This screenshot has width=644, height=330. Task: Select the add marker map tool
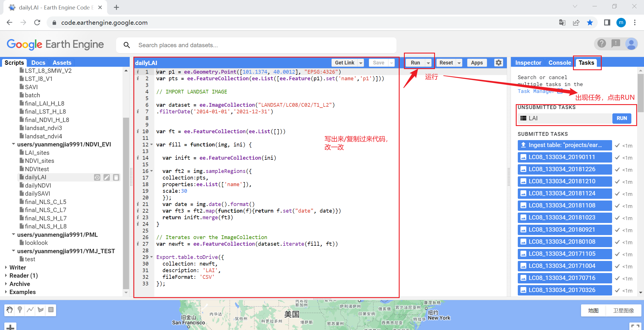coord(20,310)
